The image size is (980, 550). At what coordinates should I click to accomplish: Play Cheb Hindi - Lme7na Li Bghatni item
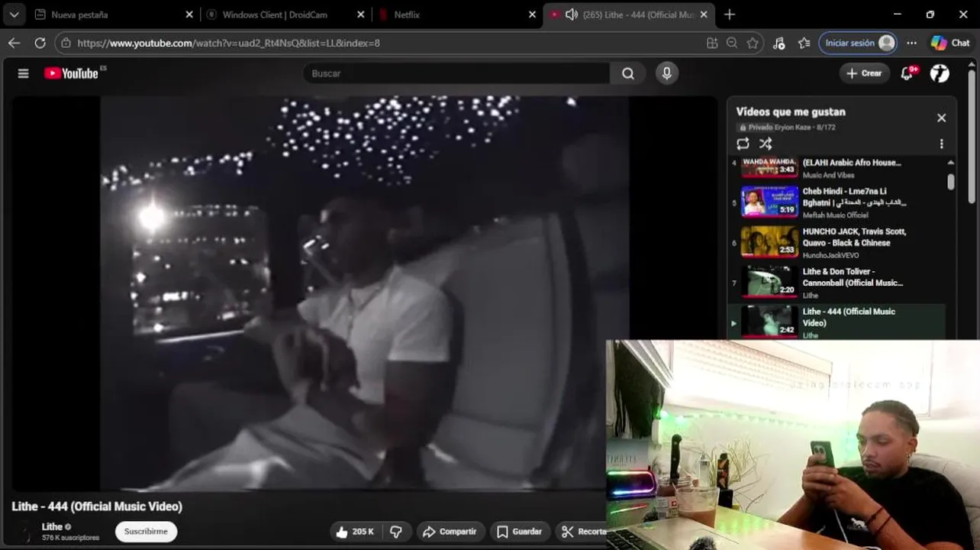[x=836, y=202]
